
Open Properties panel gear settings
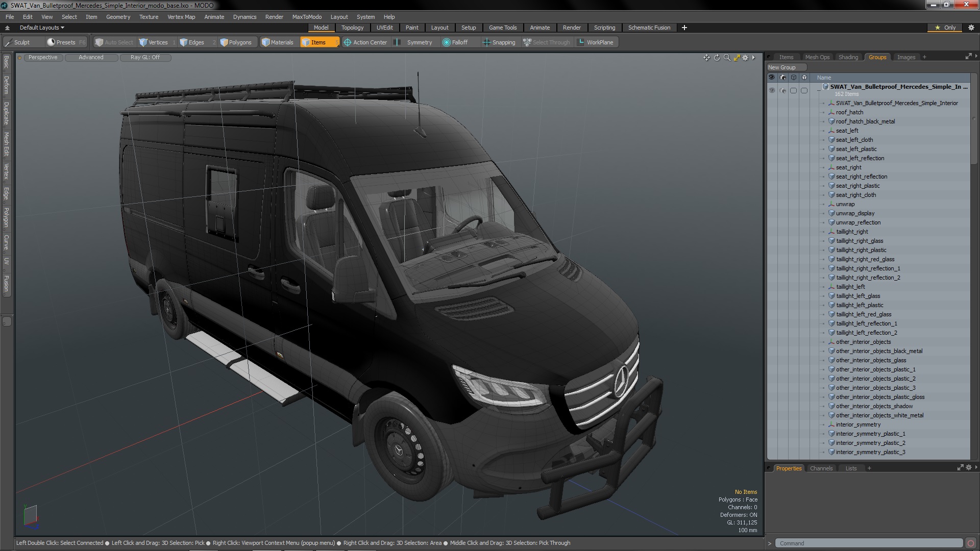click(x=968, y=467)
